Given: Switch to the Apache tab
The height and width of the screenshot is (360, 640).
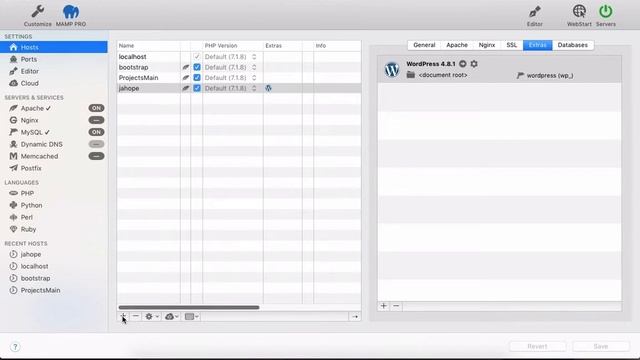Looking at the screenshot, I should (457, 45).
